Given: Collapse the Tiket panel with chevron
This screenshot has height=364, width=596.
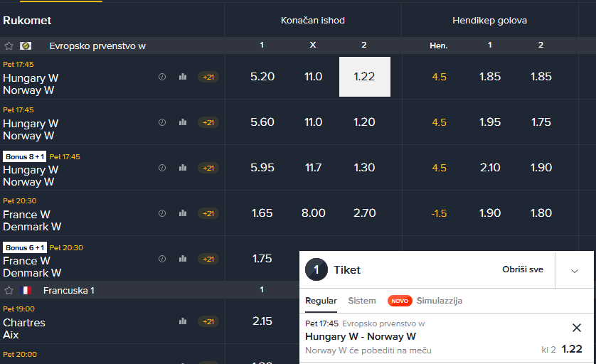Looking at the screenshot, I should (575, 271).
